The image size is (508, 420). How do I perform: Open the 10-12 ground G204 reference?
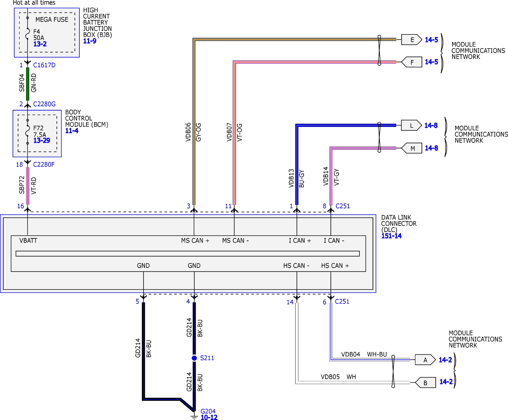click(x=209, y=417)
